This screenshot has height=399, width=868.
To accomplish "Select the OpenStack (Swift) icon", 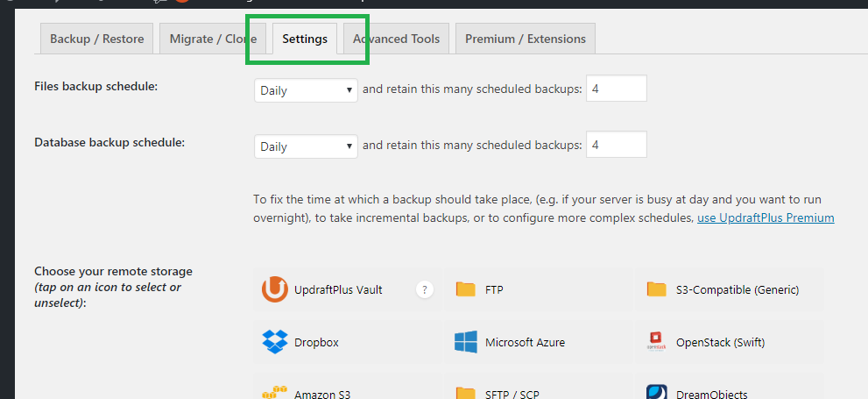I will tap(657, 342).
